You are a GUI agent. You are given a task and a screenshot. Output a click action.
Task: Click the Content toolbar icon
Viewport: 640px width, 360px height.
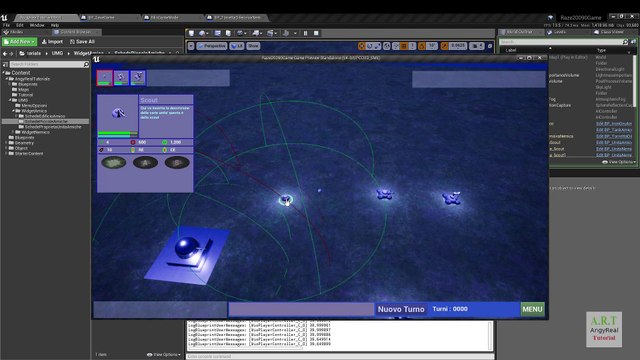pyautogui.click(x=218, y=33)
